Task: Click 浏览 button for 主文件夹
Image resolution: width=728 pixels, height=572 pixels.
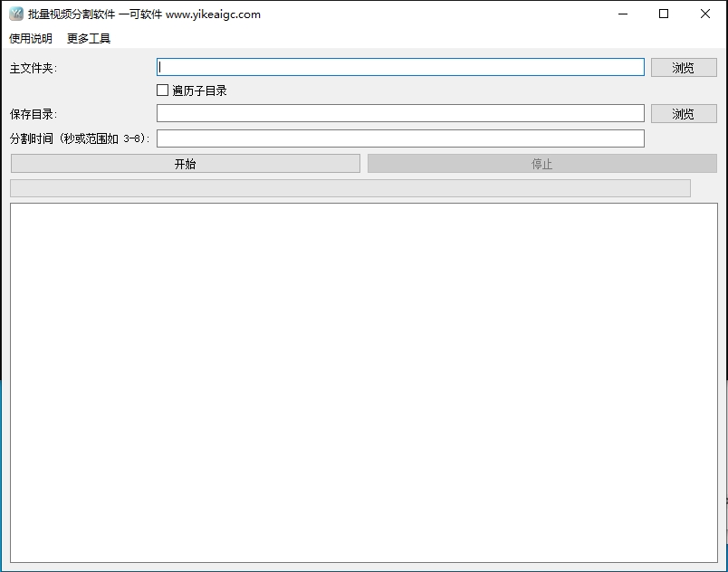Action: (x=684, y=68)
